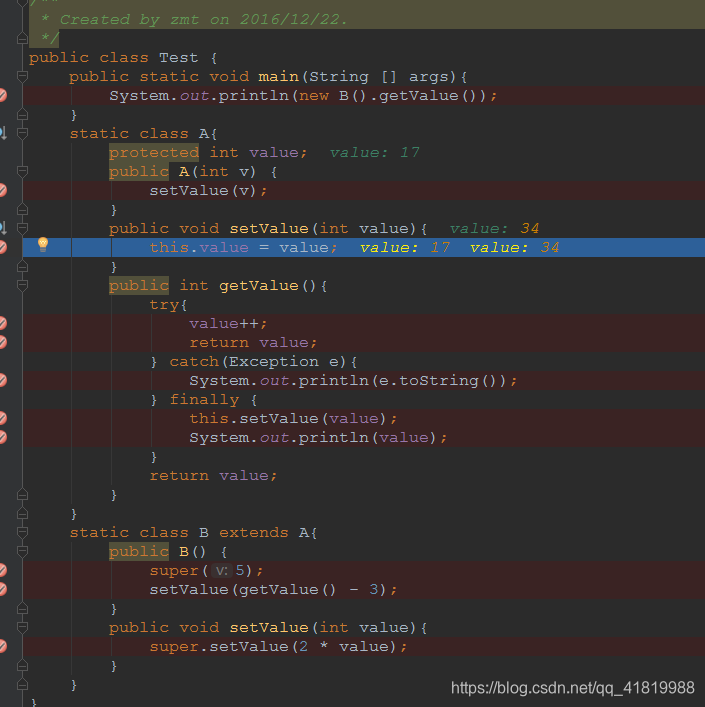The height and width of the screenshot is (707, 705).
Task: Click the 'public' keyword before B()
Action: point(139,551)
